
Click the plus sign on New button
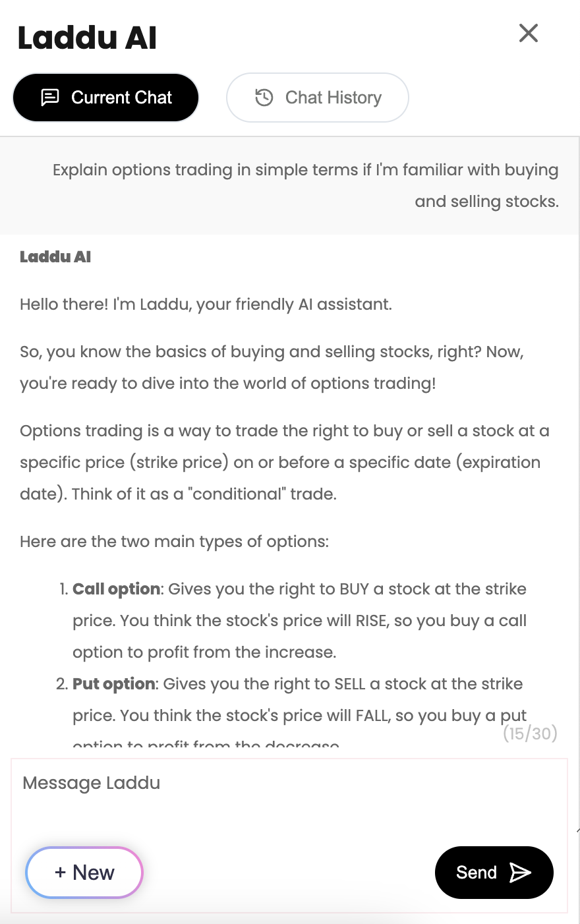coord(61,873)
